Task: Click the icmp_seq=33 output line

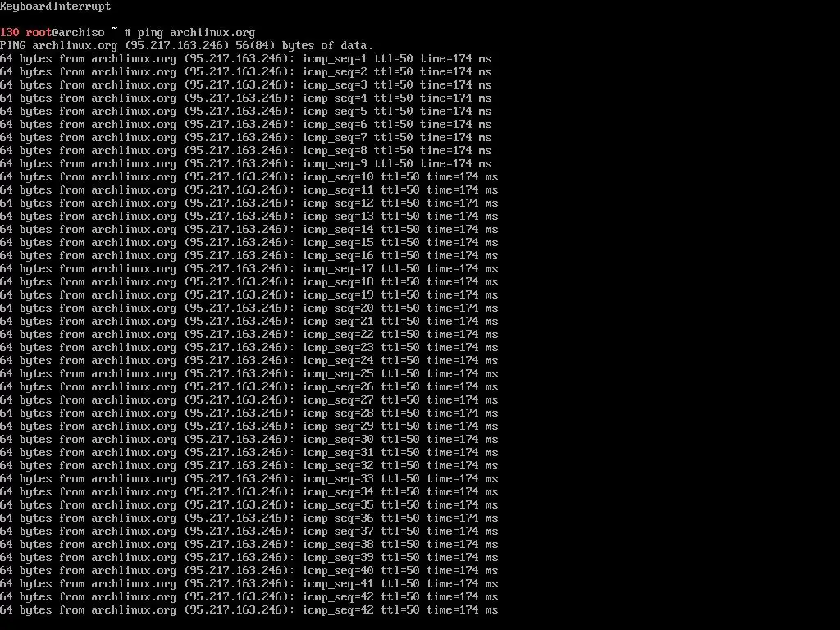Action: (249, 479)
